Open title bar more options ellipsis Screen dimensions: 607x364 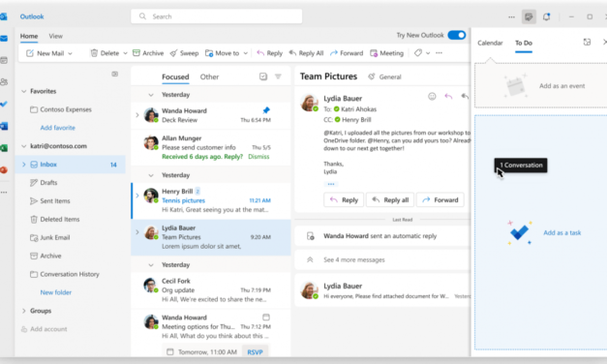(511, 17)
